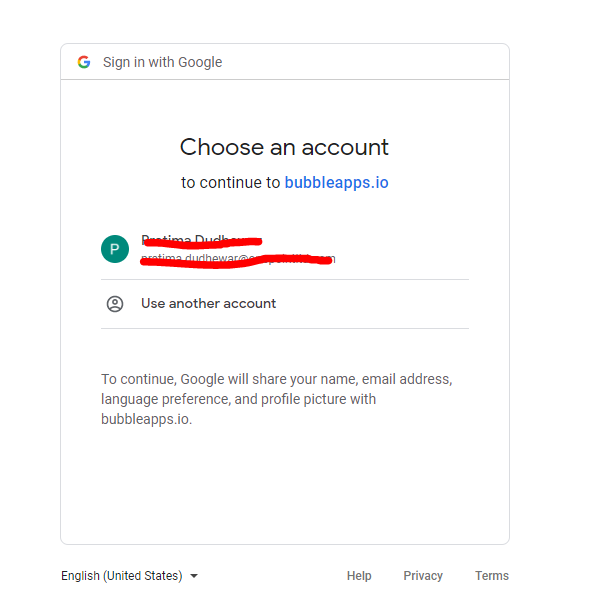This screenshot has height=590, width=609.
Task: Click the person icon for another account
Action: 115,304
